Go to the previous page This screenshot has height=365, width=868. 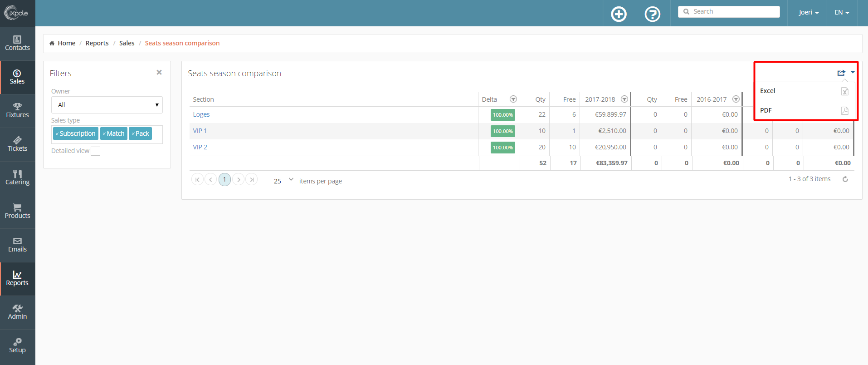[x=211, y=180]
